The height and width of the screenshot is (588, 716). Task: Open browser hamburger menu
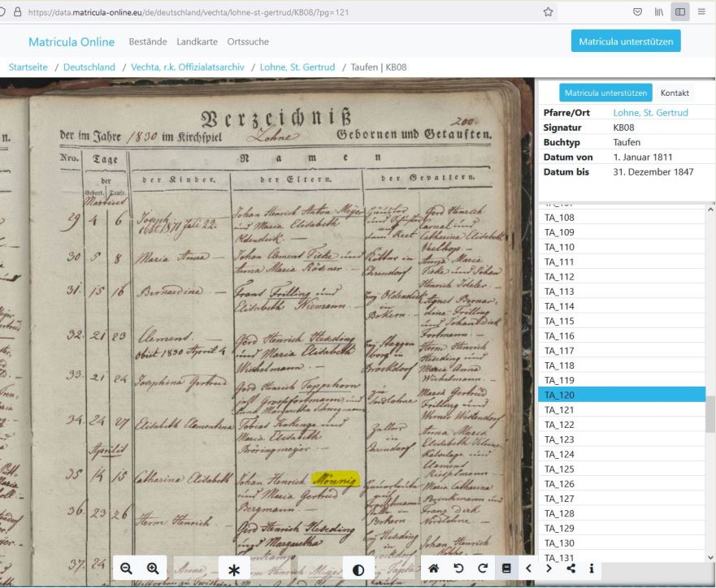point(702,12)
